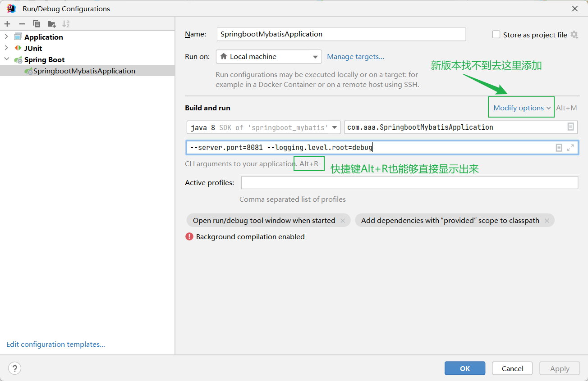Click the 'Build and run' heading
Viewport: 588px width, 381px height.
coord(207,108)
